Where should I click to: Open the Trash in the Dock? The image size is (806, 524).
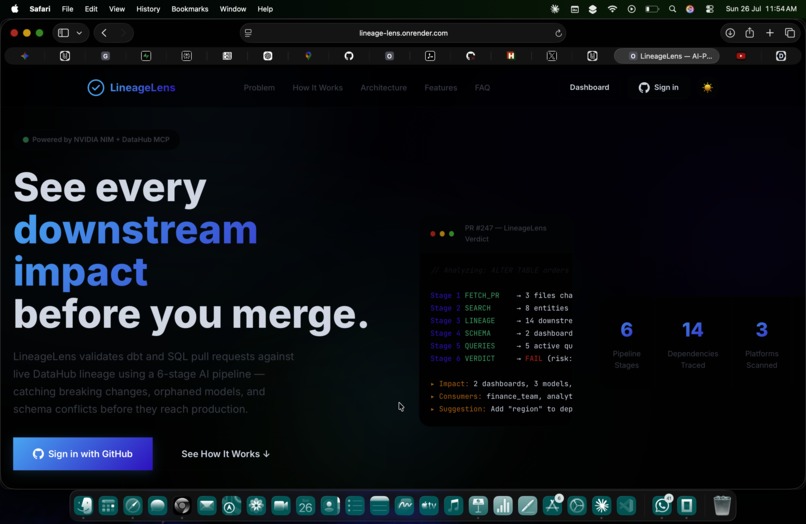click(x=722, y=506)
